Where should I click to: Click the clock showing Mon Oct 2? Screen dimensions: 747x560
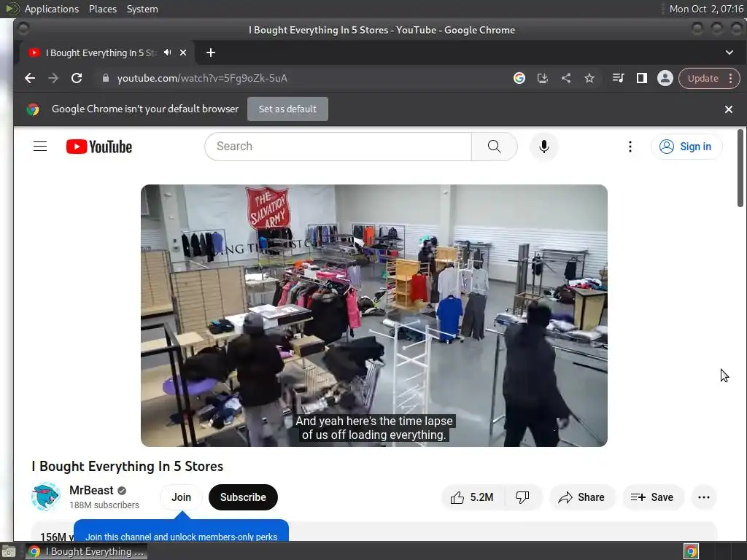click(x=706, y=9)
